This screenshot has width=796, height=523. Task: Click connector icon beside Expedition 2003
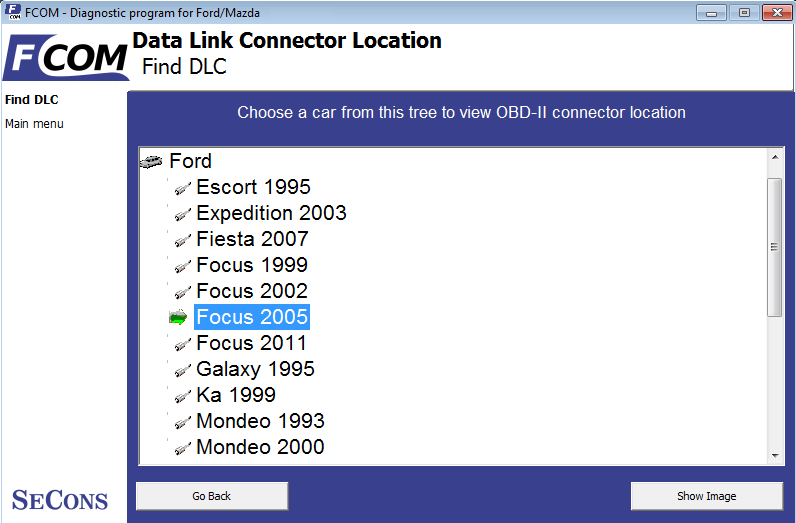pos(183,214)
